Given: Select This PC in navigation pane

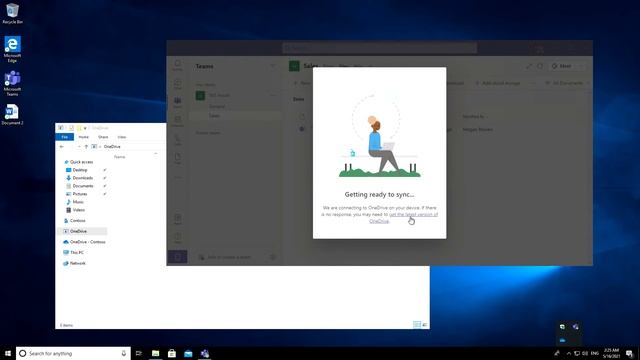Looking at the screenshot, I should [77, 253].
